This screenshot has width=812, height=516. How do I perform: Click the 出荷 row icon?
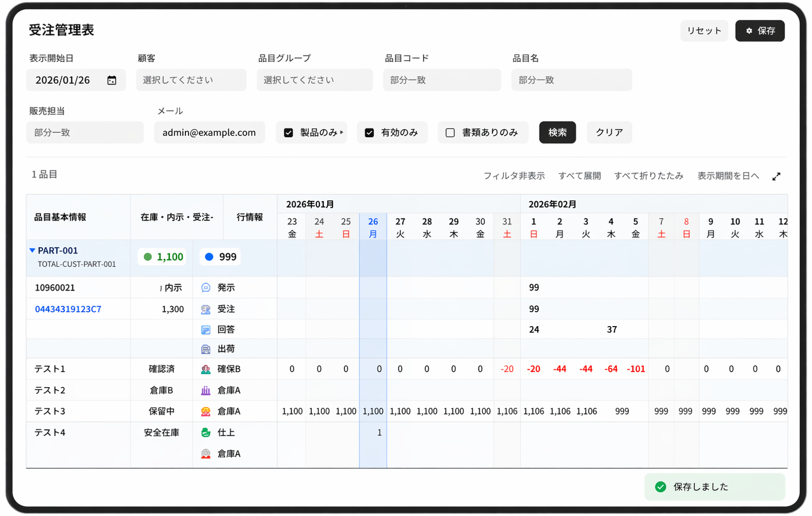205,349
